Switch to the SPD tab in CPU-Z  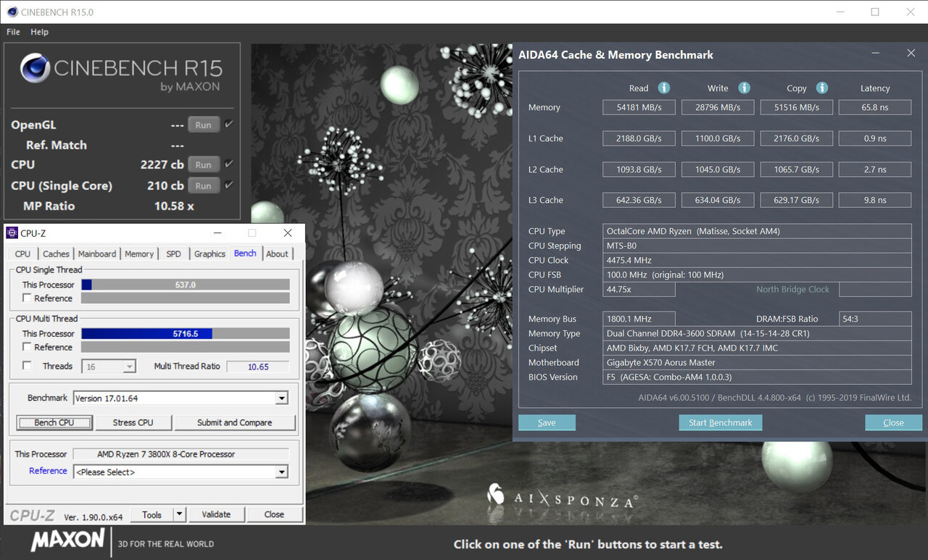click(173, 254)
